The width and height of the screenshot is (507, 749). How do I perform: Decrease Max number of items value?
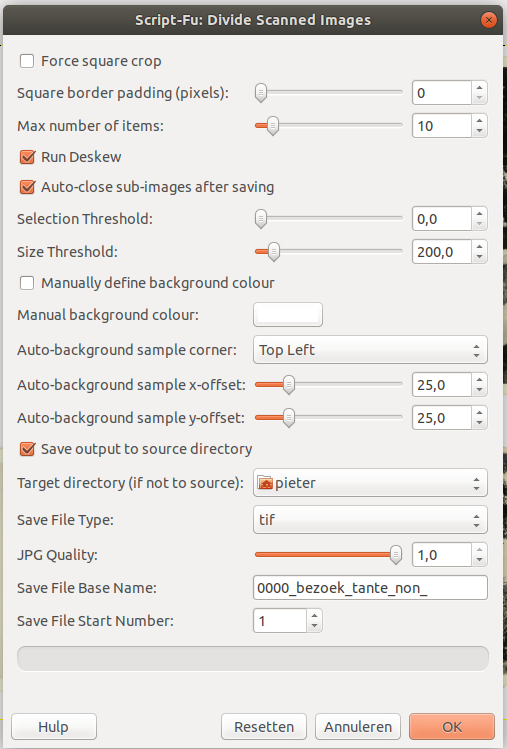[x=479, y=131]
